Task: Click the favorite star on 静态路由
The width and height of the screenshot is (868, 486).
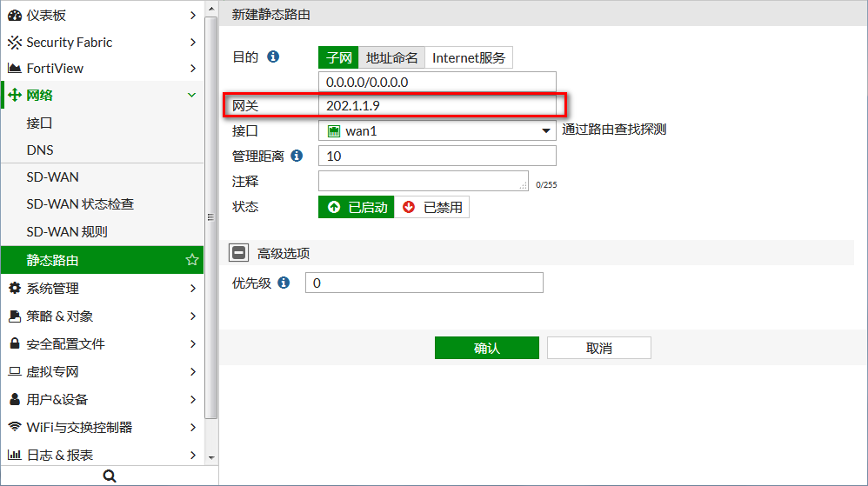Action: coord(192,260)
